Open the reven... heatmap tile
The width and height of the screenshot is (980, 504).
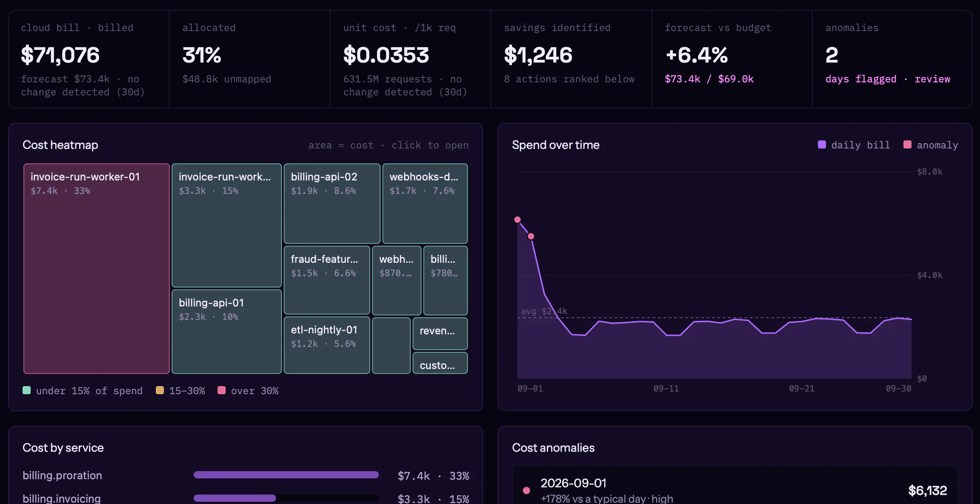440,333
